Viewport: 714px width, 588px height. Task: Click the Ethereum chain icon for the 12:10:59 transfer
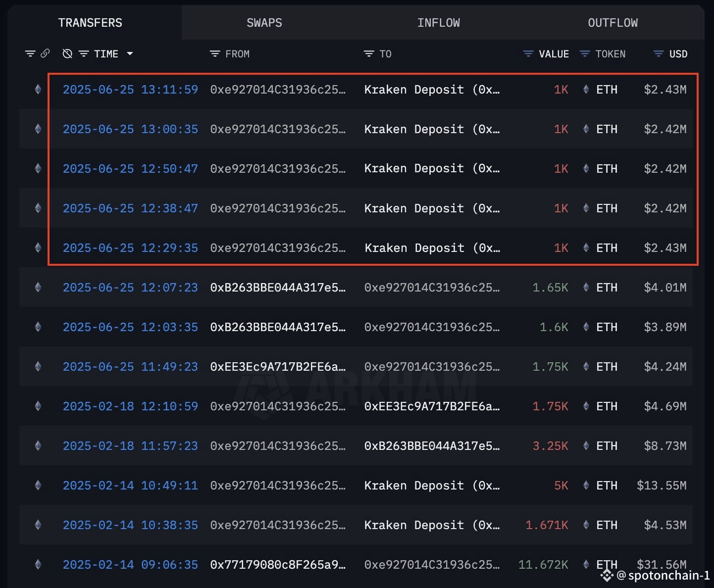tap(38, 406)
